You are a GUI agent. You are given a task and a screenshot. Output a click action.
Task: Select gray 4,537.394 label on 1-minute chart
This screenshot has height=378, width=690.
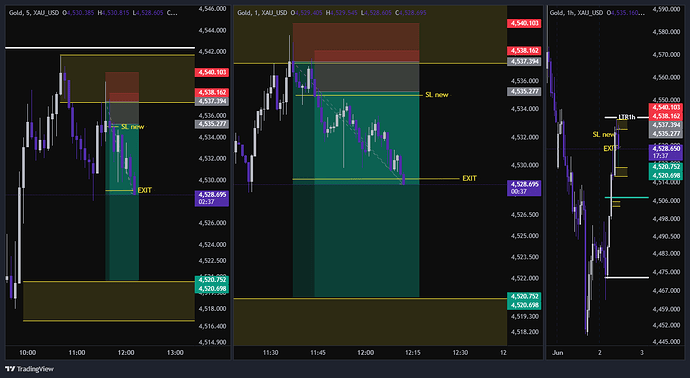(x=524, y=62)
